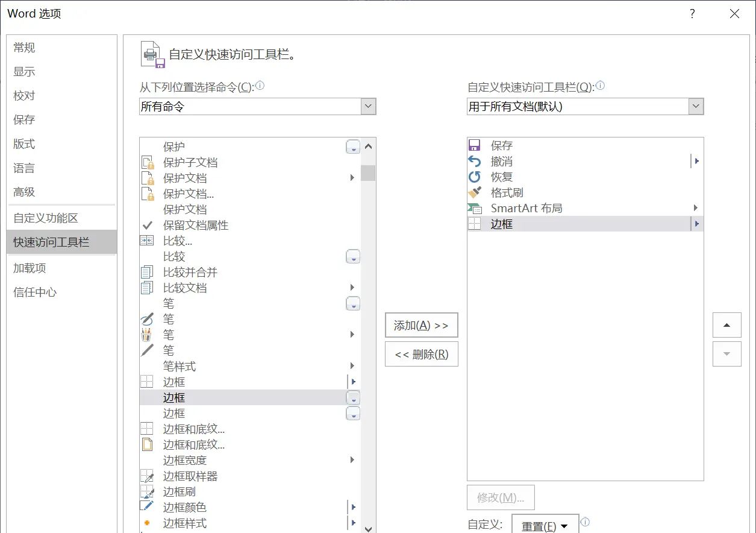Viewport: 756px width, 533px height.
Task: Open the 重置 dropdown button
Action: (545, 525)
